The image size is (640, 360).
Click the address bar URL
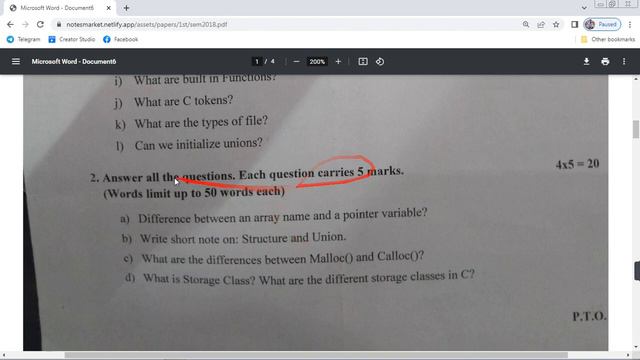pyautogui.click(x=147, y=24)
